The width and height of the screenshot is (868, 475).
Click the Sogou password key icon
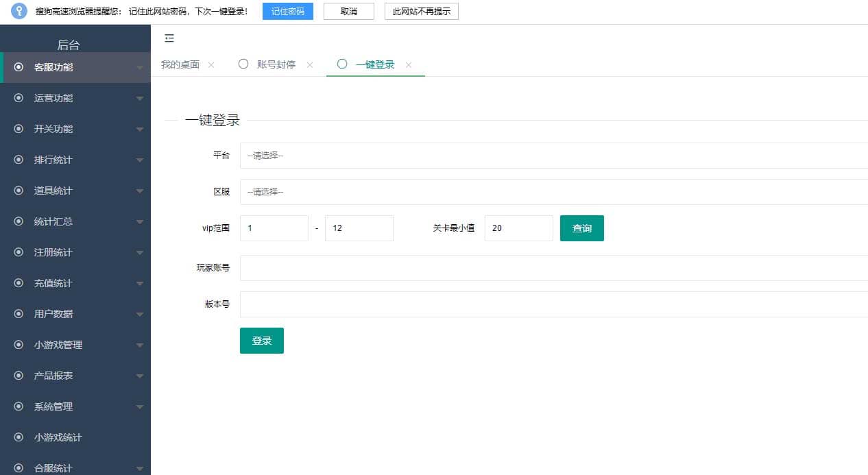[x=19, y=11]
